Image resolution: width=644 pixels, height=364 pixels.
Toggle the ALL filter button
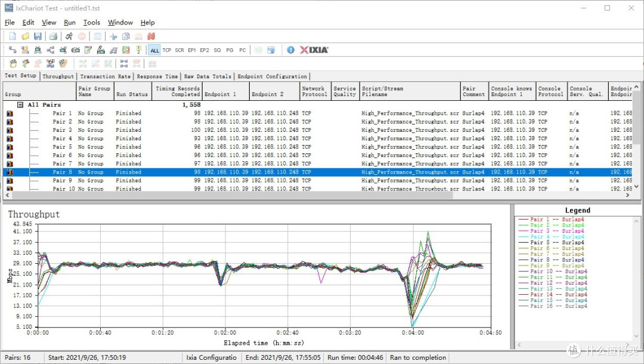(x=154, y=50)
